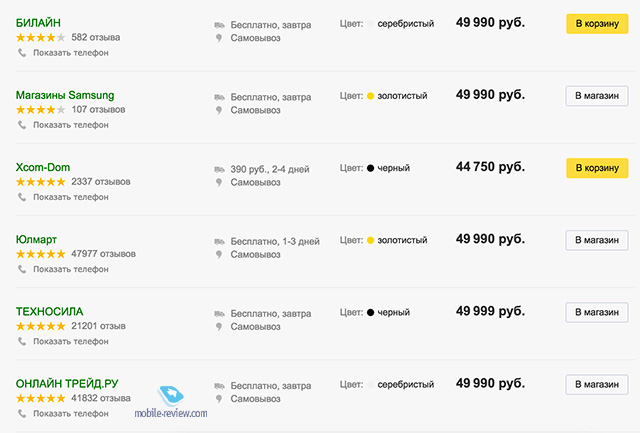Click the five-star rating of ОНЛАЙН ТРЕЙД.РУ

click(x=40, y=398)
